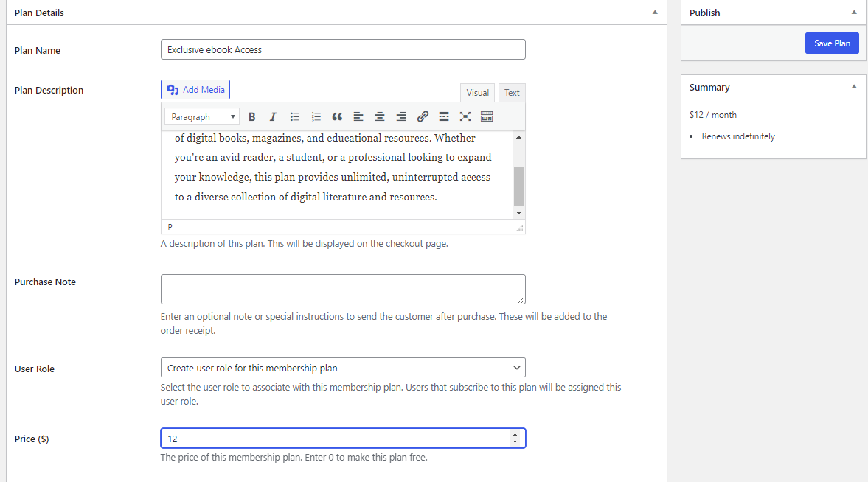868x482 pixels.
Task: Decrease the price with the down arrow
Action: click(x=515, y=441)
